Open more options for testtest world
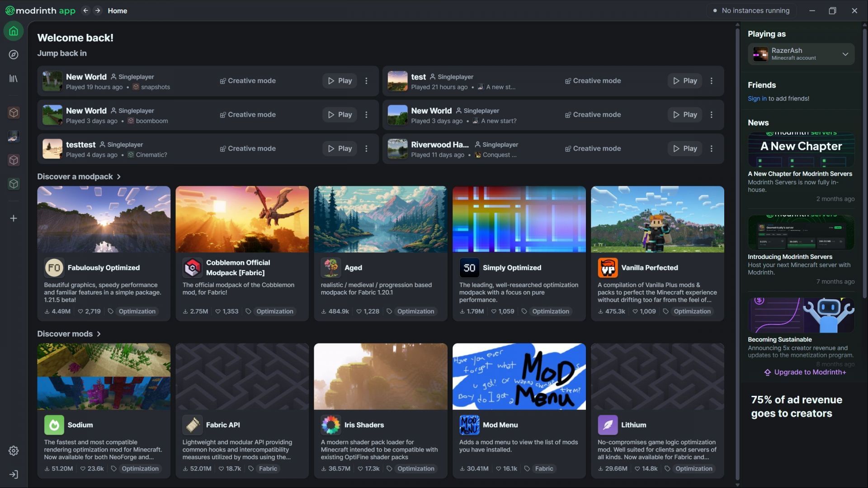The image size is (868, 488). click(x=366, y=149)
